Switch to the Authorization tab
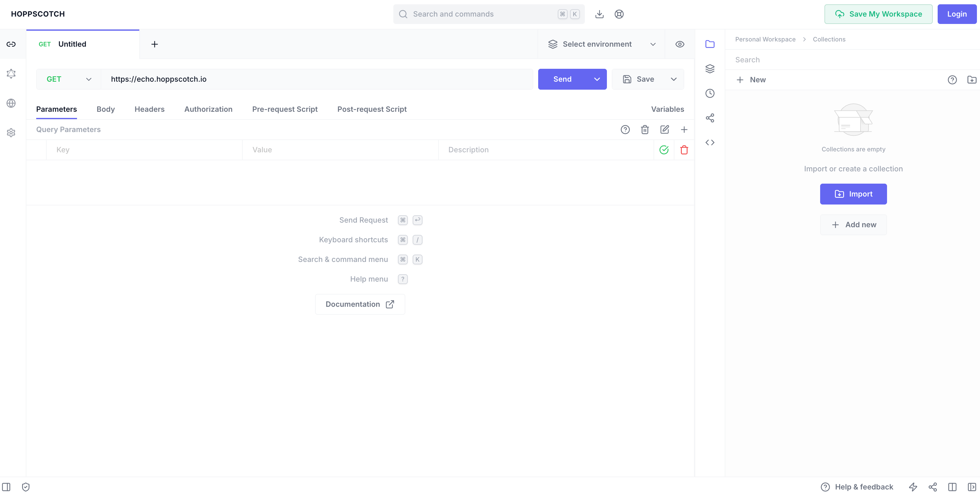Image resolution: width=980 pixels, height=495 pixels. [208, 109]
